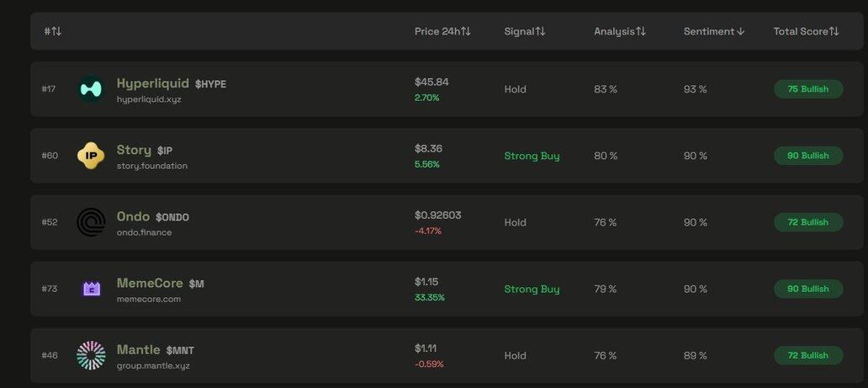Visit the ondo.finance link

pos(144,232)
